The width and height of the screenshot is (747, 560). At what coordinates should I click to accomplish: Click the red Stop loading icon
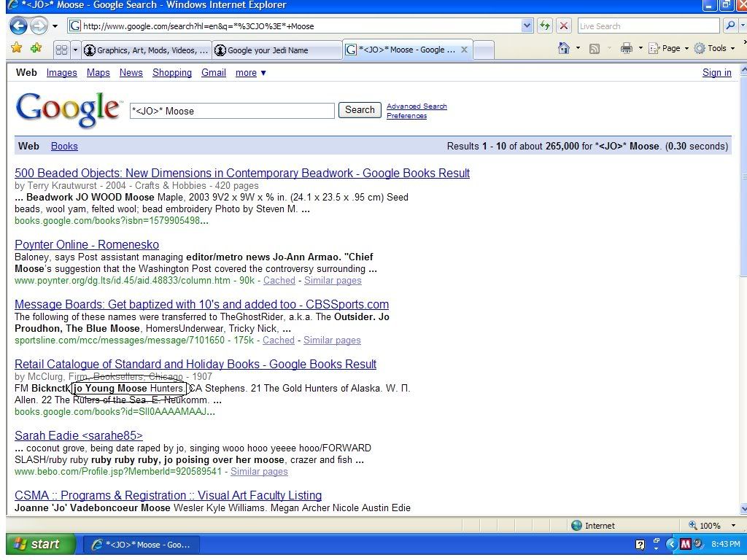pyautogui.click(x=564, y=26)
